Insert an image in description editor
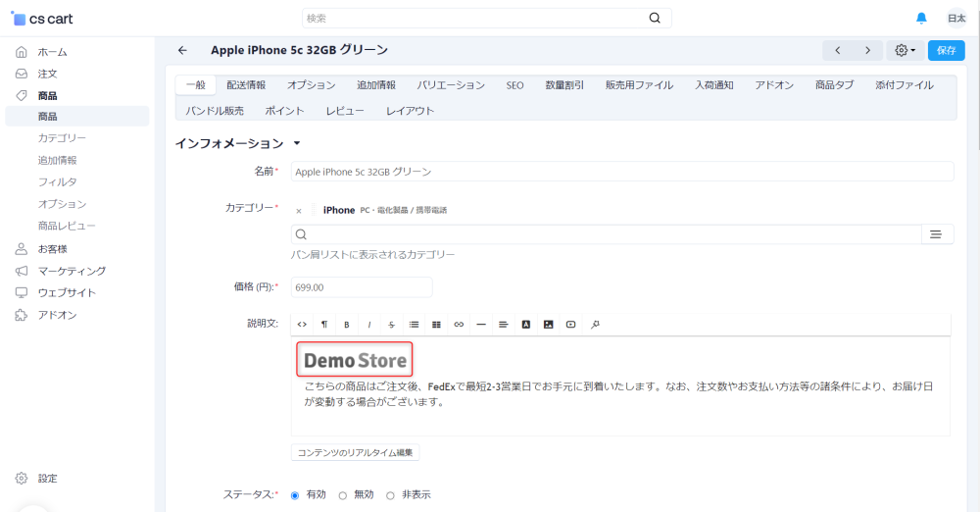Image resolution: width=980 pixels, height=512 pixels. click(548, 325)
